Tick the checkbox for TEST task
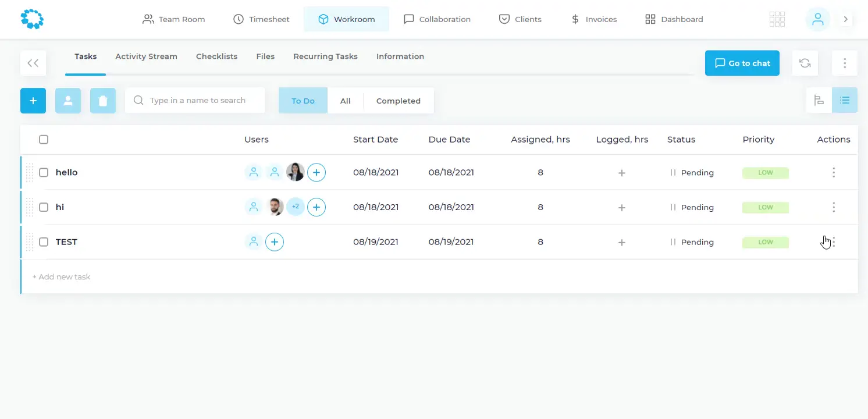The height and width of the screenshot is (419, 868). (x=44, y=242)
